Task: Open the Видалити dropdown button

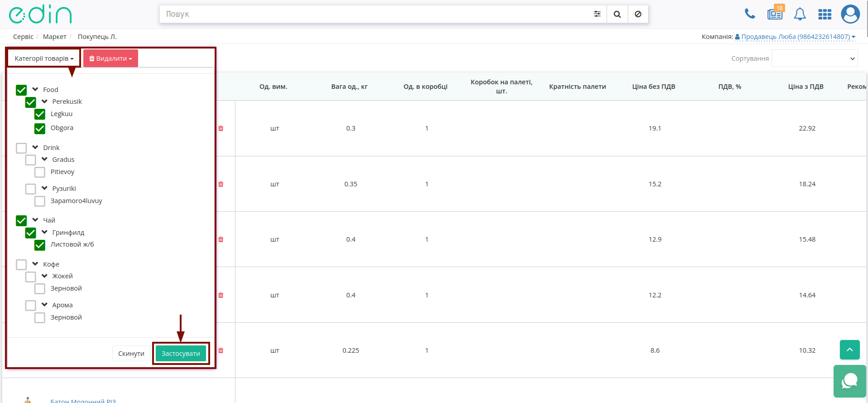Action: [110, 58]
